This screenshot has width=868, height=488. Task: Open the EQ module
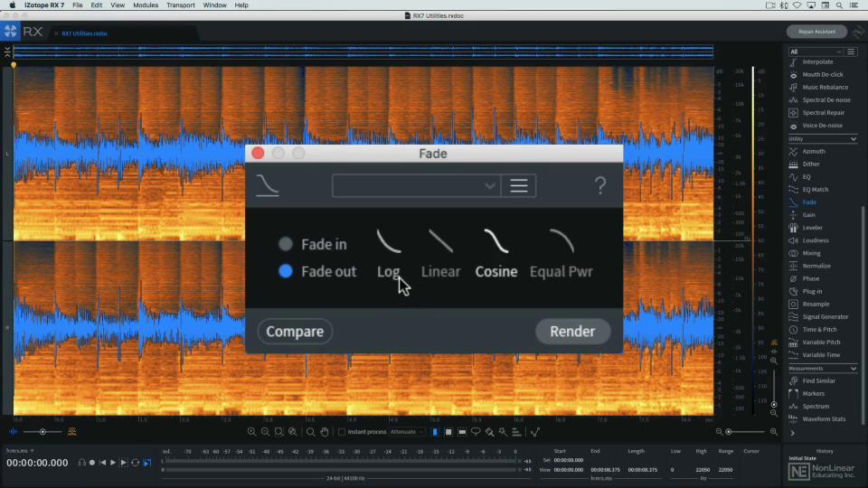pos(806,177)
